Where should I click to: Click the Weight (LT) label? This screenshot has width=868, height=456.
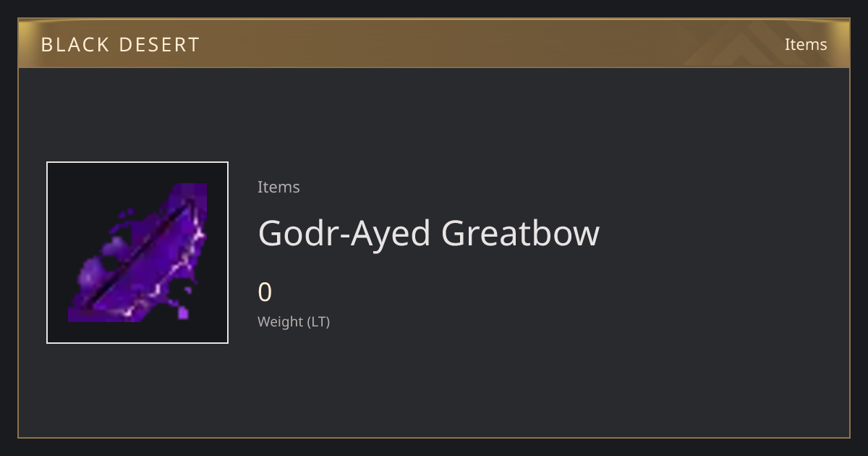pos(294,321)
